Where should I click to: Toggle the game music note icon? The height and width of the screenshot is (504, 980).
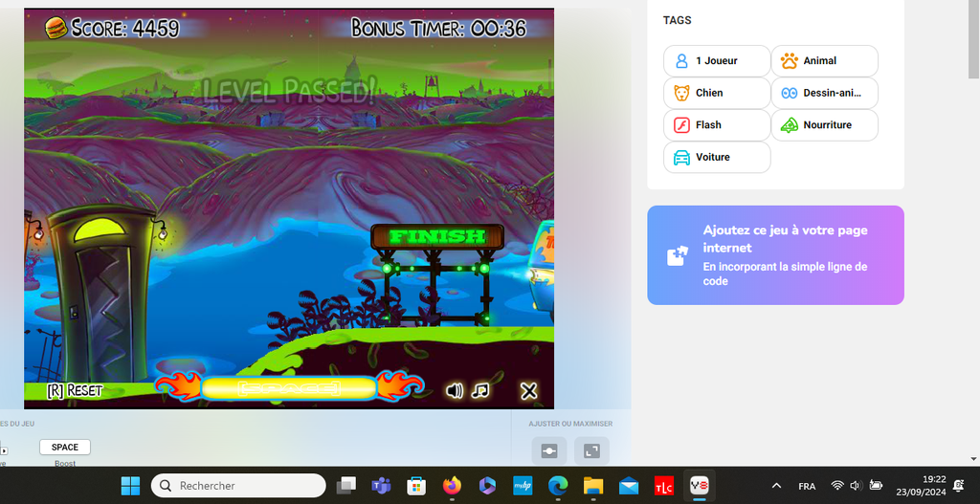click(480, 390)
